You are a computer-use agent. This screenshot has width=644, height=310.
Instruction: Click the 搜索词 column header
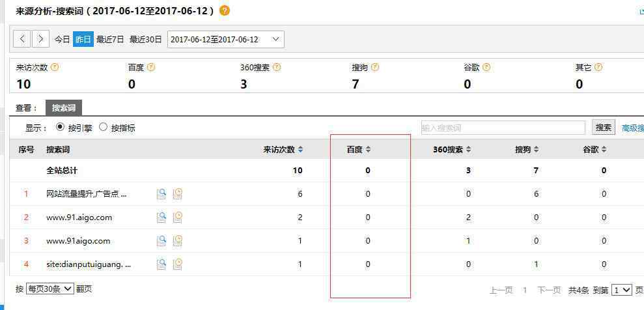[x=58, y=150]
